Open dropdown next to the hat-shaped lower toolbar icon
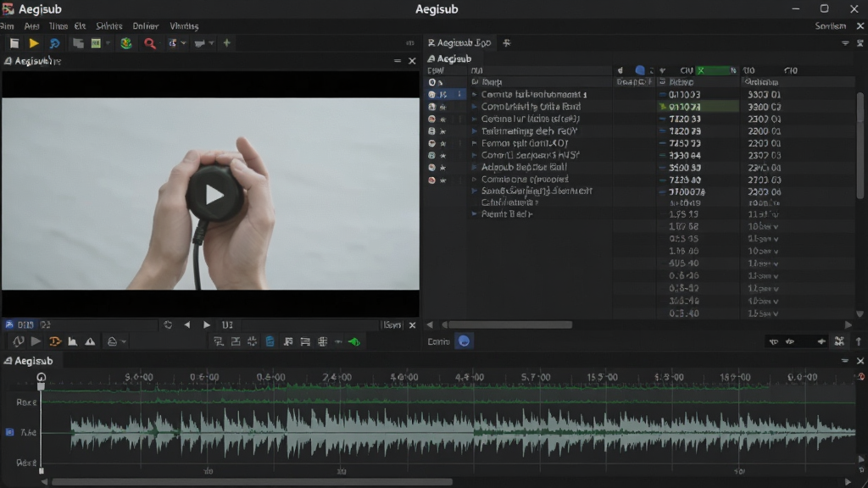868x488 pixels. point(124,342)
